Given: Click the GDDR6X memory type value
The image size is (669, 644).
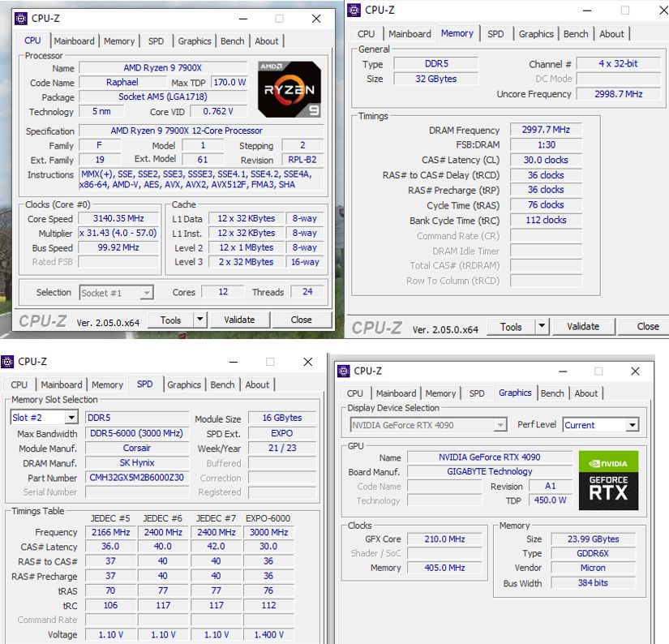Looking at the screenshot, I should pyautogui.click(x=593, y=553).
